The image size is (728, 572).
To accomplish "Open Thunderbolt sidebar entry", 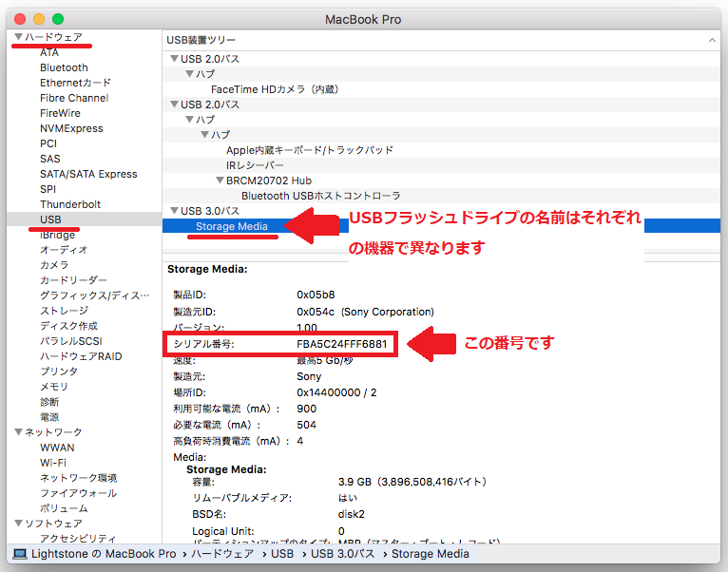I will click(x=70, y=204).
